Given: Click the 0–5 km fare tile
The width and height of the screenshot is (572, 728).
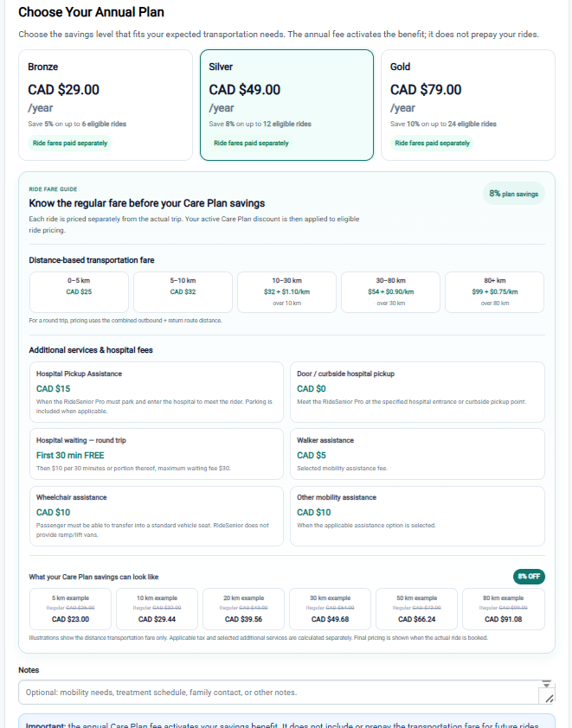Looking at the screenshot, I should coord(79,292).
